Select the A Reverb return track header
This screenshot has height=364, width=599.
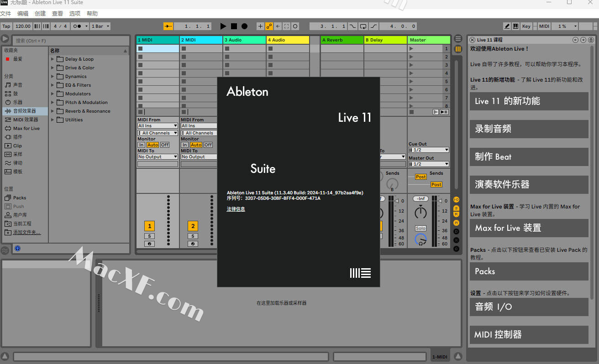point(342,40)
